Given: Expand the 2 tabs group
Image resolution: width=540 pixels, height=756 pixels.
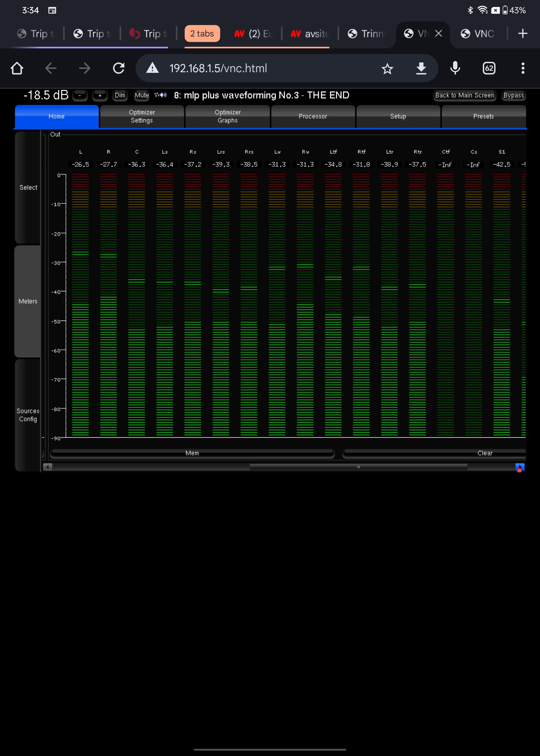Looking at the screenshot, I should pos(202,34).
